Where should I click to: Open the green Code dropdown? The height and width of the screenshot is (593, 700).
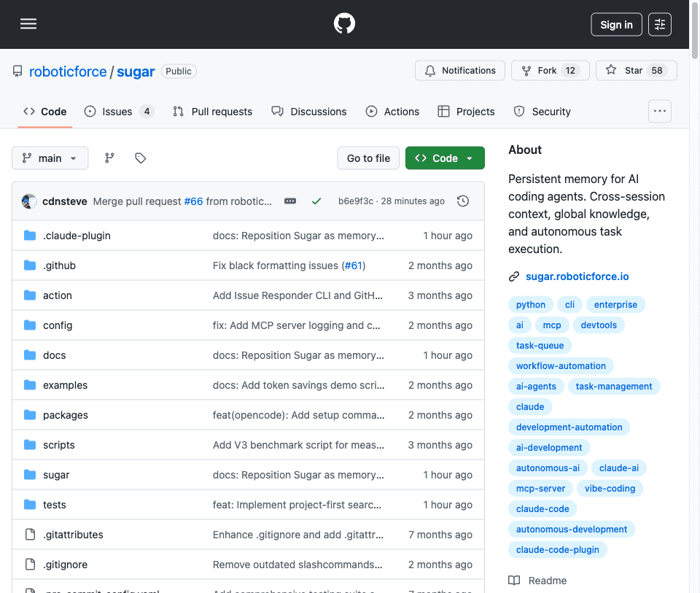coord(445,158)
